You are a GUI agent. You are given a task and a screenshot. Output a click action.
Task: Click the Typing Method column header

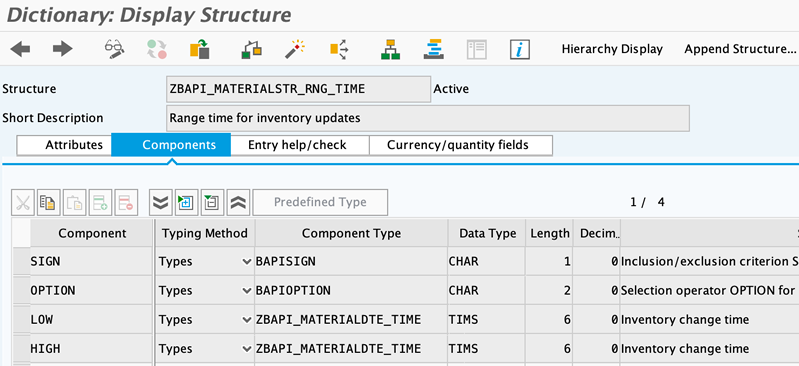tap(205, 233)
